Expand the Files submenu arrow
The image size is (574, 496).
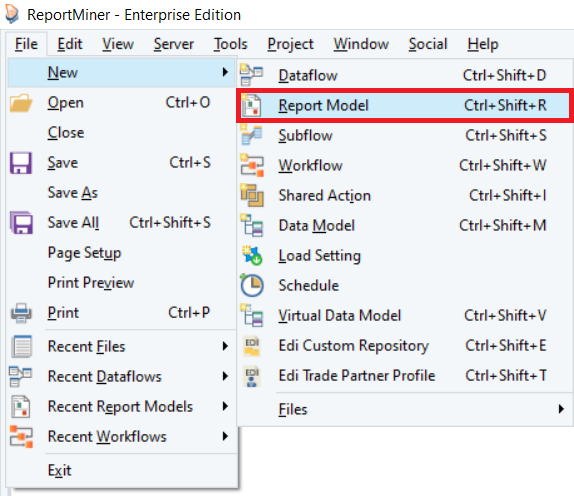click(x=561, y=409)
